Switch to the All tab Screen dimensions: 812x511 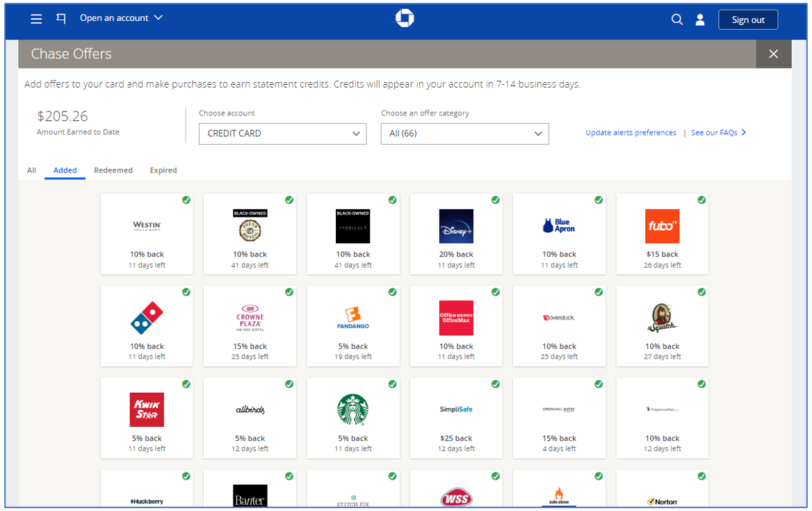click(x=31, y=170)
